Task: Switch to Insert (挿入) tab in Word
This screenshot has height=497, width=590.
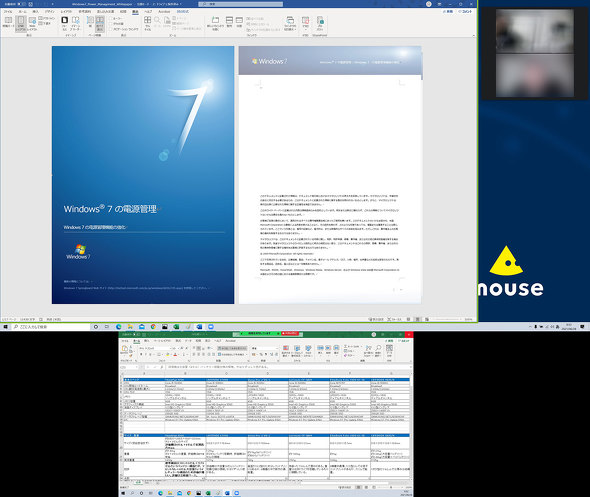Action: [35, 12]
